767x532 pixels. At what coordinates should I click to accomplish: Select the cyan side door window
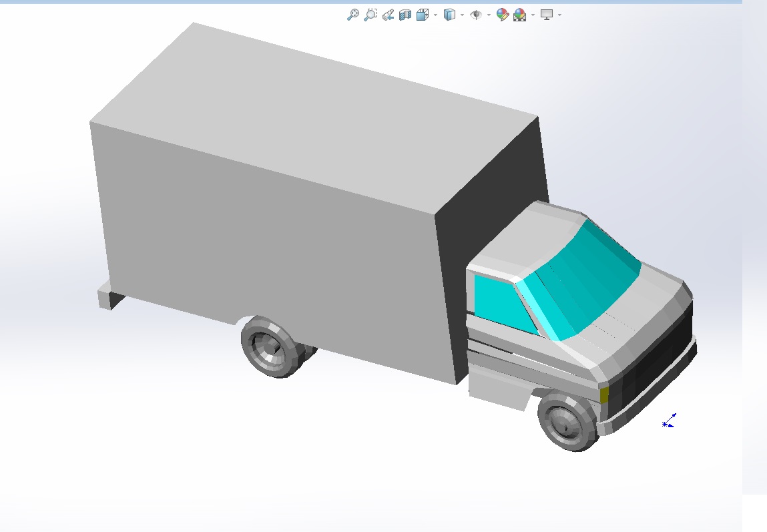pyautogui.click(x=501, y=303)
